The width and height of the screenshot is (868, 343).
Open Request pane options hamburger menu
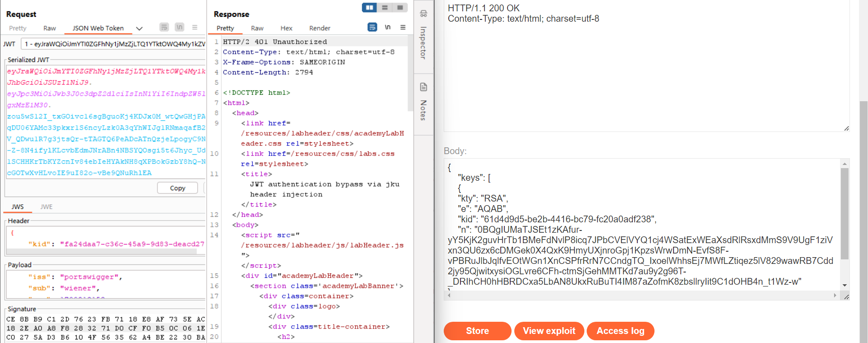(195, 27)
